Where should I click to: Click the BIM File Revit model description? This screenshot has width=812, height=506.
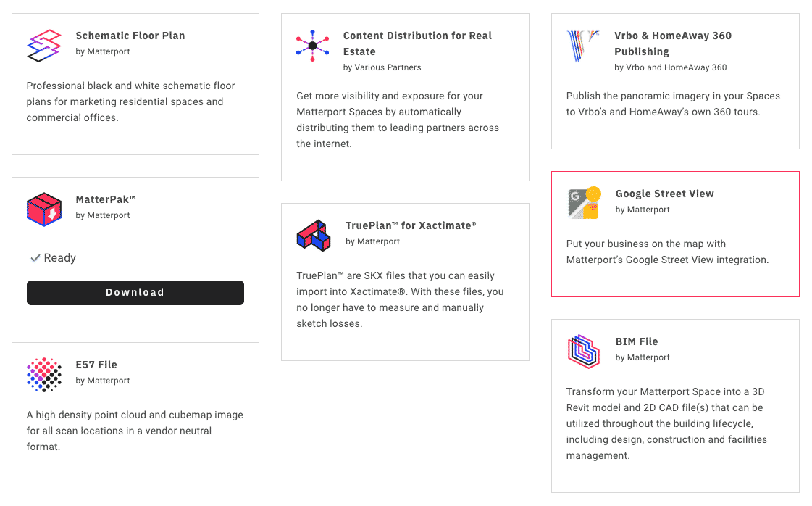[666, 423]
